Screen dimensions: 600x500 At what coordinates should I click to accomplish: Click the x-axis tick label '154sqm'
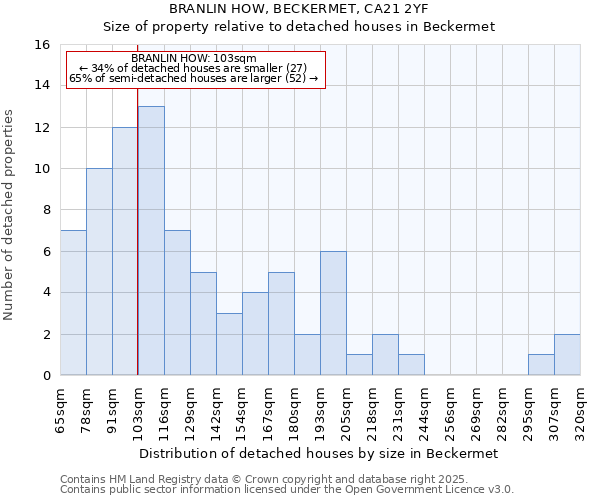click(243, 415)
